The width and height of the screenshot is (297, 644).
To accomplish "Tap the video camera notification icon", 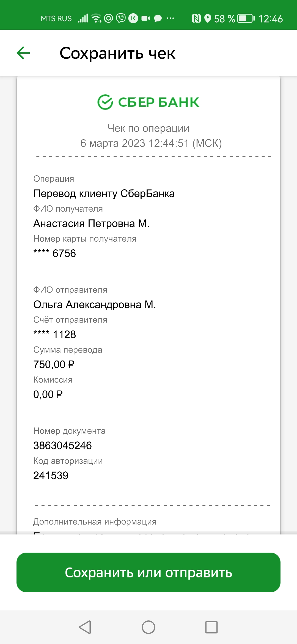I will tap(146, 18).
